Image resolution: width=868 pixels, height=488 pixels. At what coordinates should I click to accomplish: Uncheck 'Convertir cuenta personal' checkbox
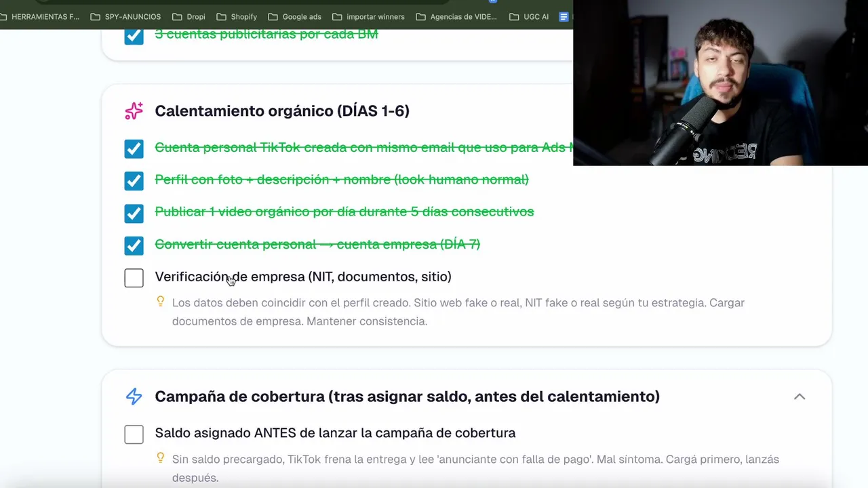(x=134, y=245)
